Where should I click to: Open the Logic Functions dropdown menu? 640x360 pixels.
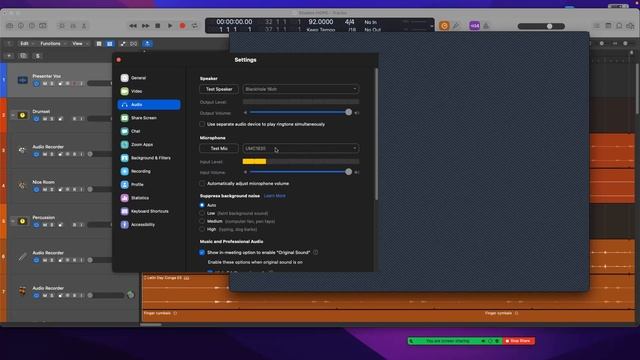click(53, 43)
